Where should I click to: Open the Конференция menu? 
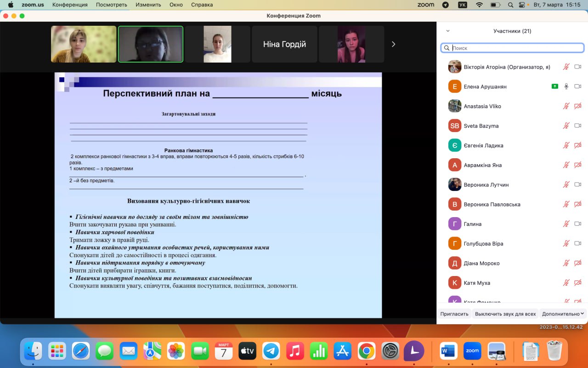tap(70, 5)
